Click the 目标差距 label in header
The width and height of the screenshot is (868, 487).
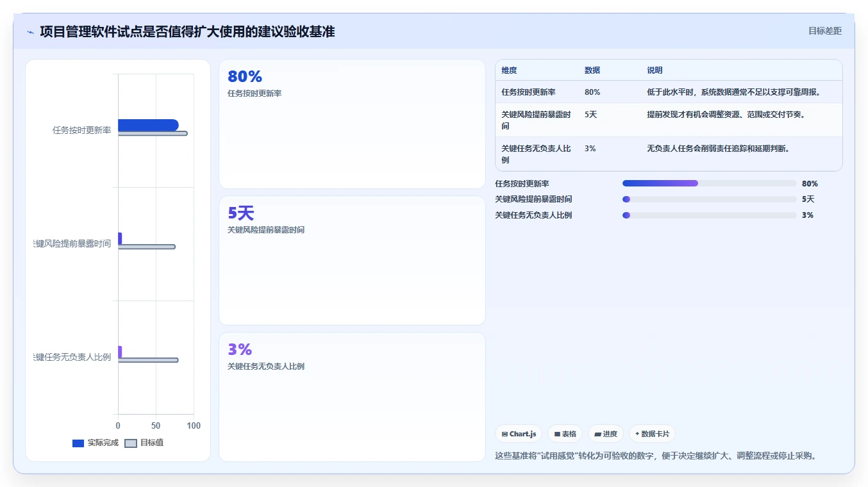tap(824, 31)
